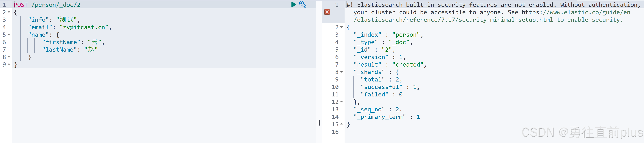Fold at editor line 9 closing brace
The image size is (644, 143).
9,64
